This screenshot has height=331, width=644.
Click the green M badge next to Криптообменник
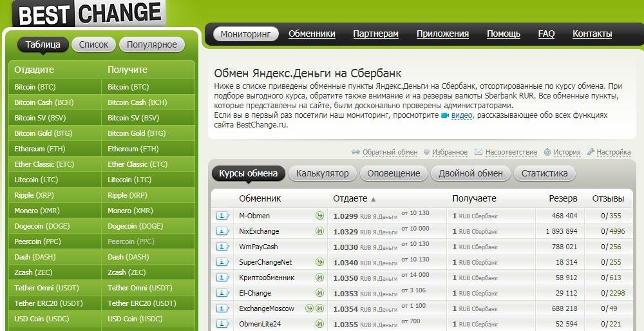319,278
